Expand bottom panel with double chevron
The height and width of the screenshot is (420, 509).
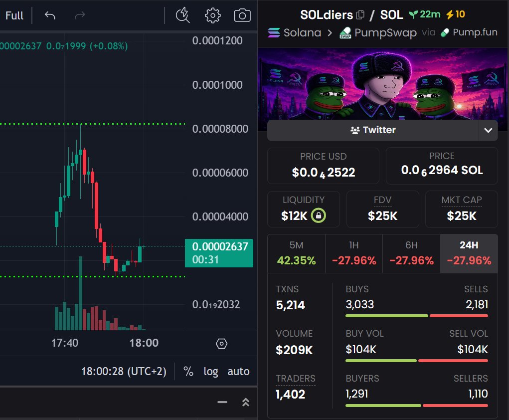[x=246, y=402]
